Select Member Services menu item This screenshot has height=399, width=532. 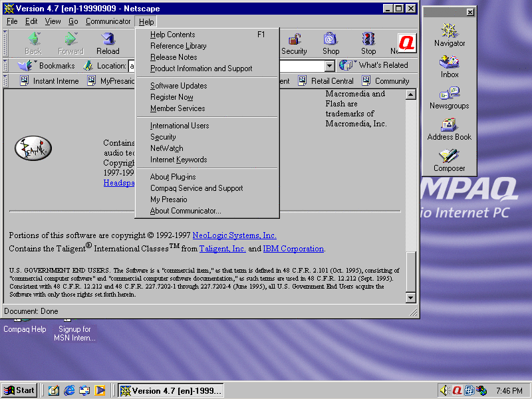(x=207, y=108)
